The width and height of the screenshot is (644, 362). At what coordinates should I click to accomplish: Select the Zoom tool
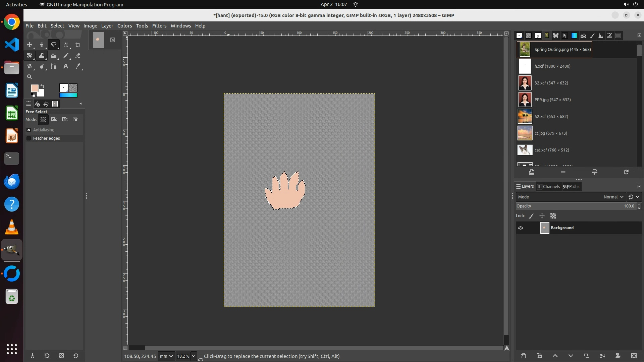tap(30, 77)
